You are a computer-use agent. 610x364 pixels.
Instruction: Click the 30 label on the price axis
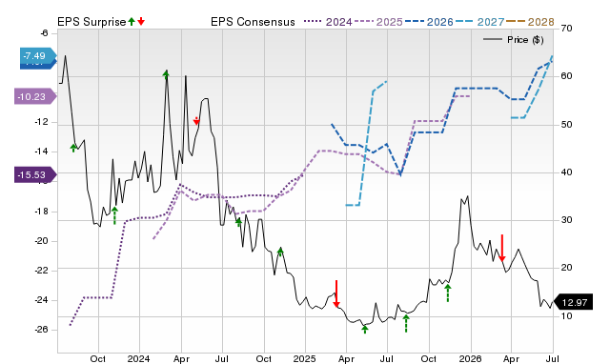click(x=566, y=220)
